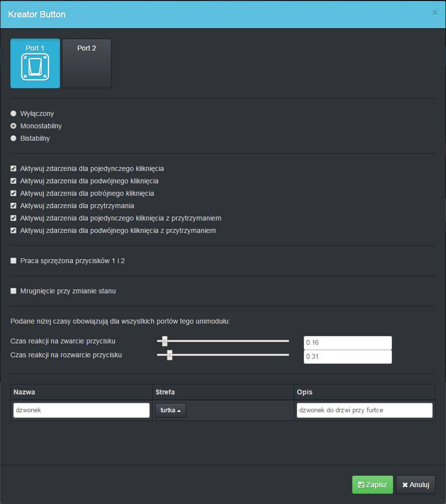This screenshot has height=504, width=446.
Task: Select the Wyłączony radio option
Action: [13, 113]
